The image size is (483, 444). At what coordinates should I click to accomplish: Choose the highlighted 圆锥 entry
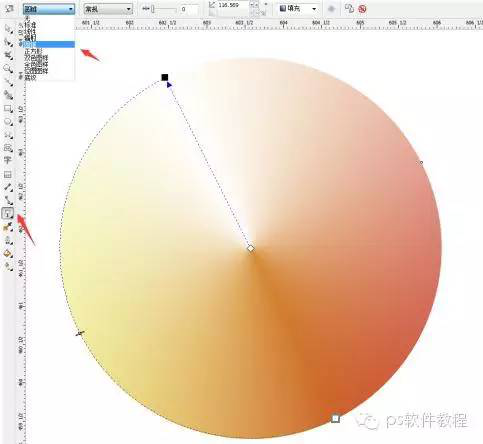coord(49,44)
